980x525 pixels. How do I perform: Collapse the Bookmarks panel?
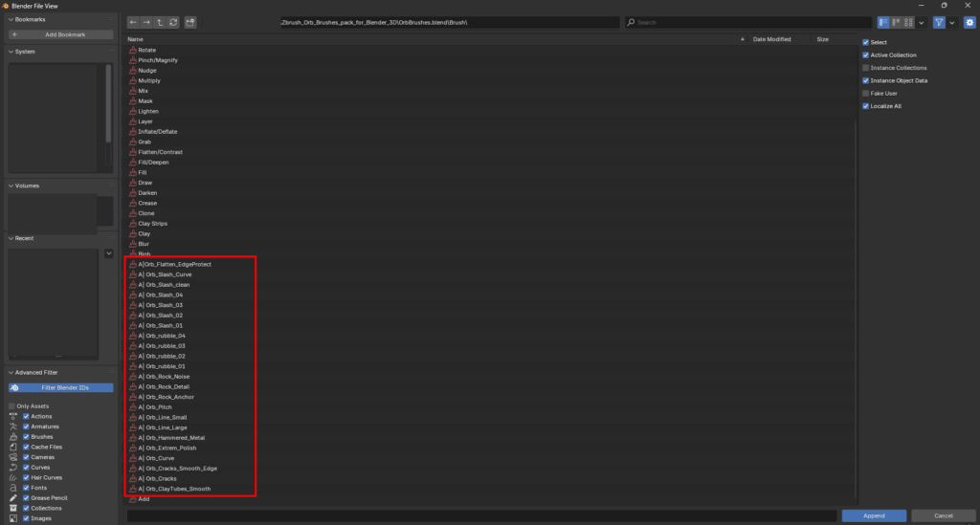11,19
